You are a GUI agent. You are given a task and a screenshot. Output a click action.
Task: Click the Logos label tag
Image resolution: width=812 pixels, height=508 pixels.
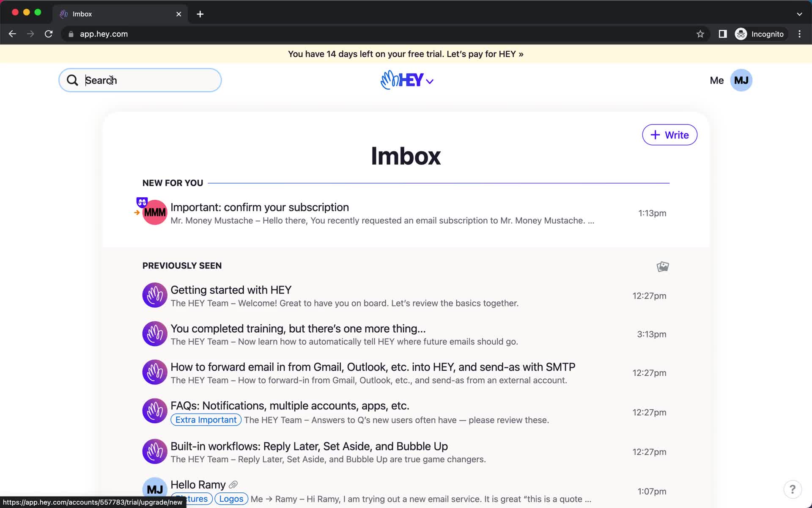[x=231, y=499]
